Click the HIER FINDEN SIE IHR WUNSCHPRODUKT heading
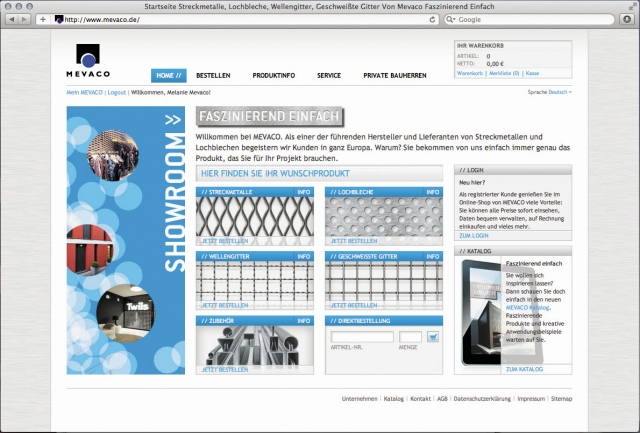This screenshot has width=640, height=433. tap(276, 173)
